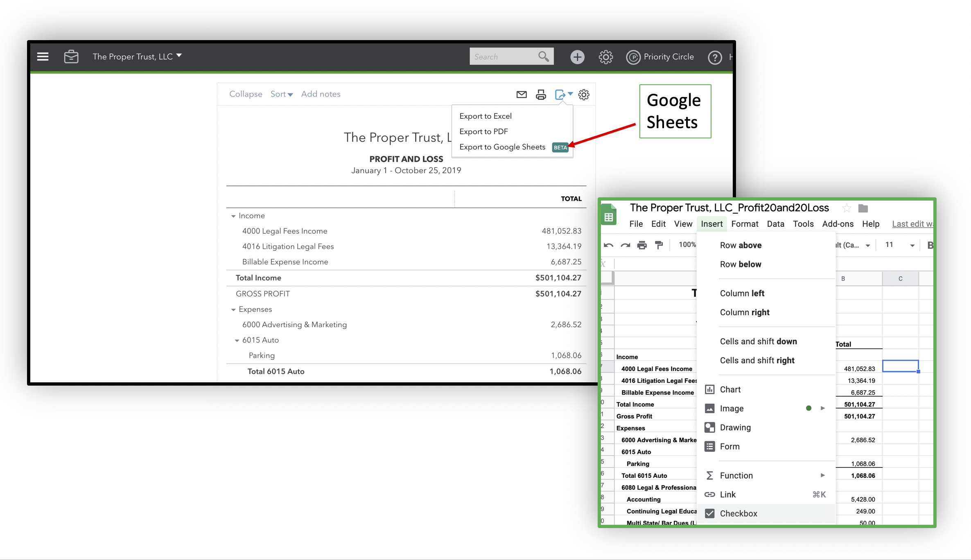The width and height of the screenshot is (971, 560).
Task: Open report settings gear in toolbar
Action: pyautogui.click(x=584, y=95)
